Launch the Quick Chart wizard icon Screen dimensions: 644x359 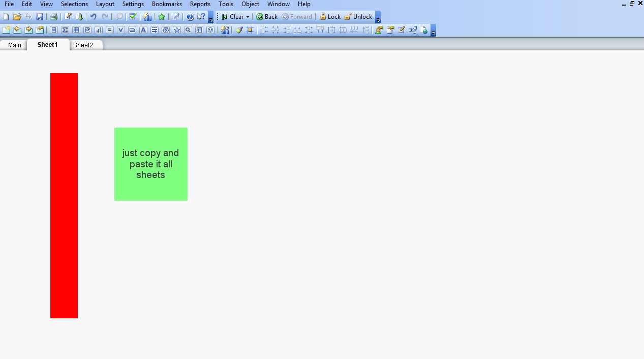[147, 17]
